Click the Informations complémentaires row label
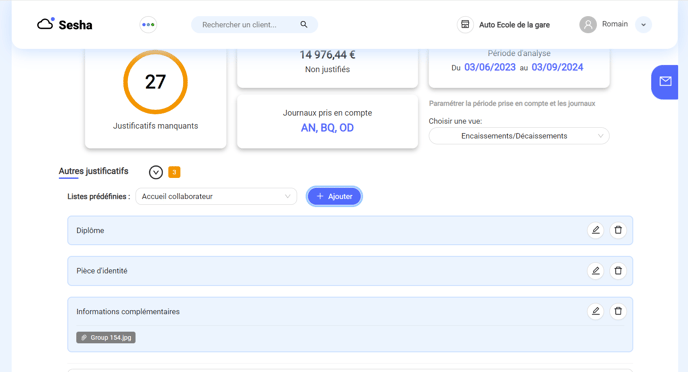 click(128, 311)
